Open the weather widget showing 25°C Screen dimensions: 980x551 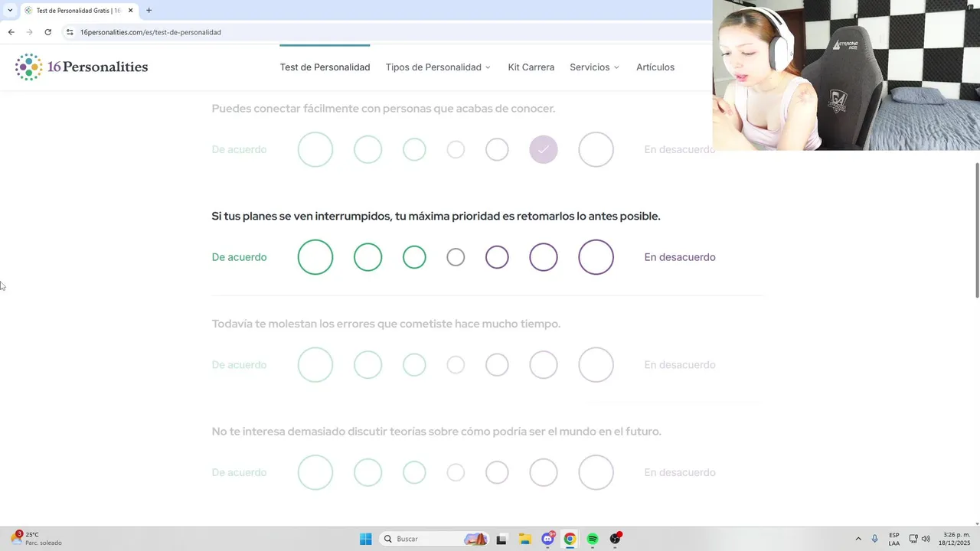click(37, 539)
